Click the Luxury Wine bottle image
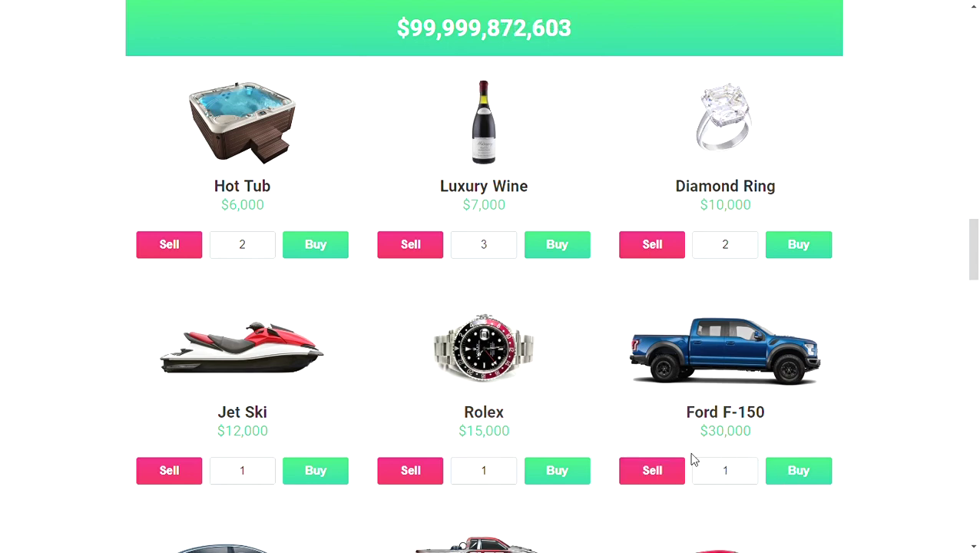This screenshot has width=980, height=553. click(x=484, y=122)
